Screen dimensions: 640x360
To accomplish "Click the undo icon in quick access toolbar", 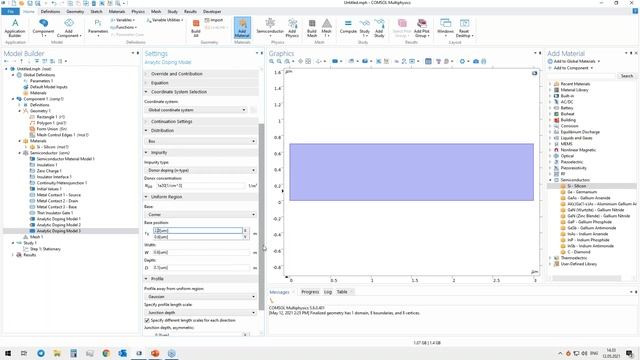I will click(x=53, y=3).
